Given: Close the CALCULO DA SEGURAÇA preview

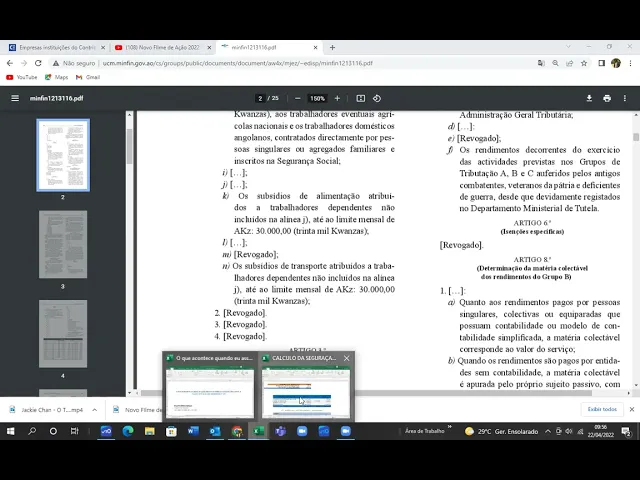Looking at the screenshot, I should click(347, 358).
